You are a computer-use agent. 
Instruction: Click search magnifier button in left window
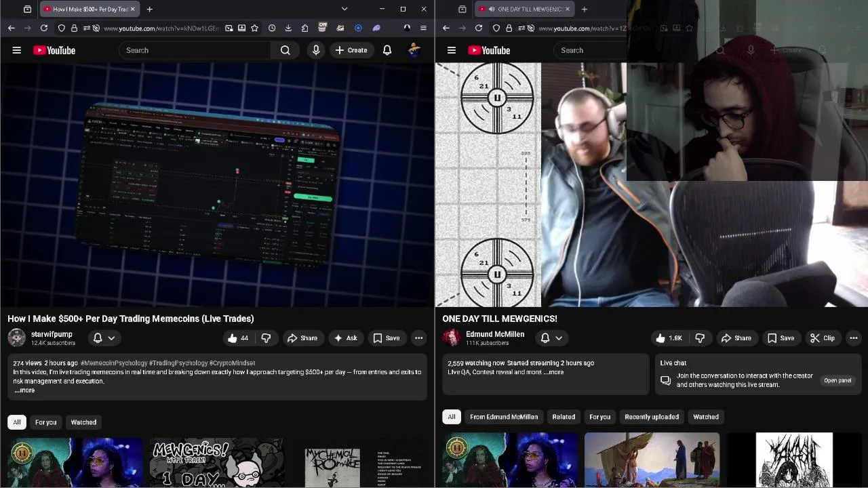click(x=285, y=50)
